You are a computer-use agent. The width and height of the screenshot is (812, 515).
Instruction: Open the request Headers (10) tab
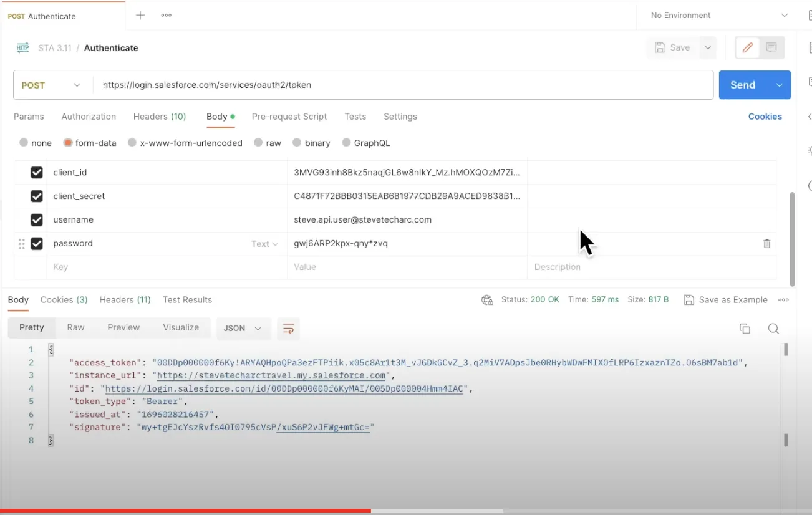click(160, 117)
